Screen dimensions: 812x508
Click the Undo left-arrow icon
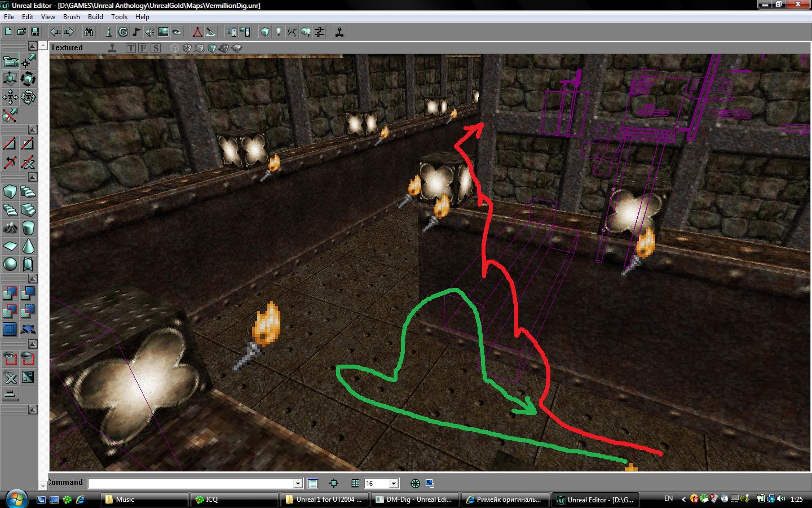55,32
